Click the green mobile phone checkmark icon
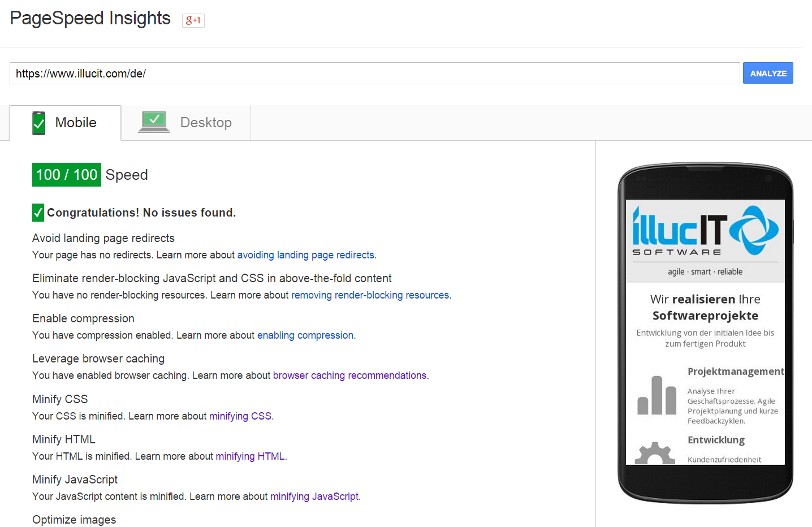This screenshot has width=812, height=527. click(x=39, y=123)
